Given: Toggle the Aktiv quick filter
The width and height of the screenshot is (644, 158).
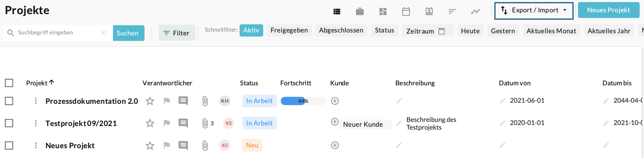Looking at the screenshot, I should point(251,31).
